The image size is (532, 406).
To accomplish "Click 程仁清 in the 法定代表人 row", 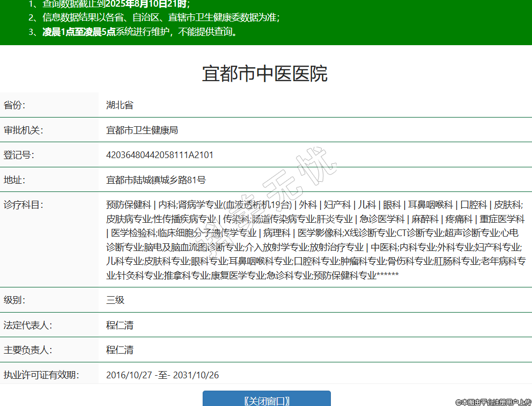I will point(120,325).
